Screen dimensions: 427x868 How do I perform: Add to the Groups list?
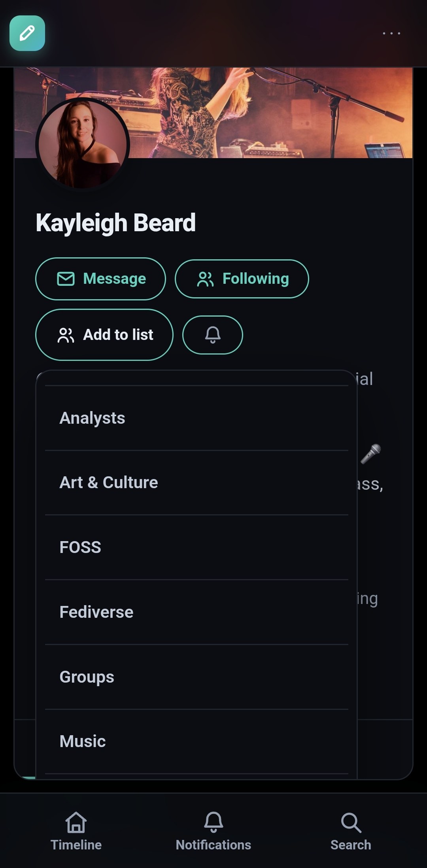[x=196, y=677]
